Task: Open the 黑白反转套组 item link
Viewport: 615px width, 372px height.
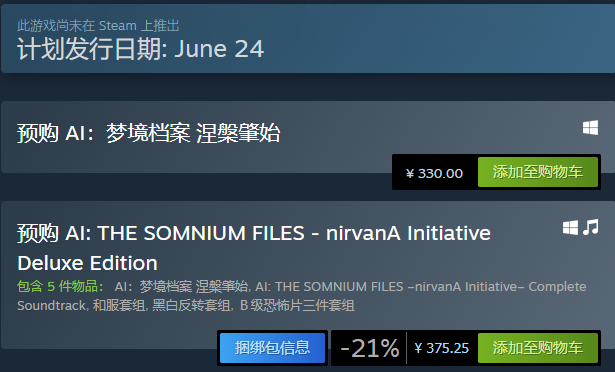Action: tap(191, 305)
